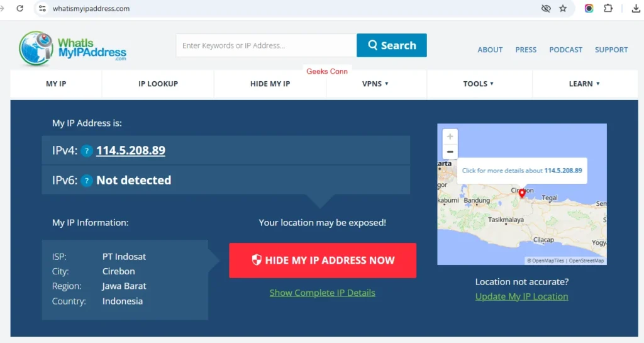Viewport: 644px width, 343px height.
Task: Open browser downloads icon
Action: 636,8
